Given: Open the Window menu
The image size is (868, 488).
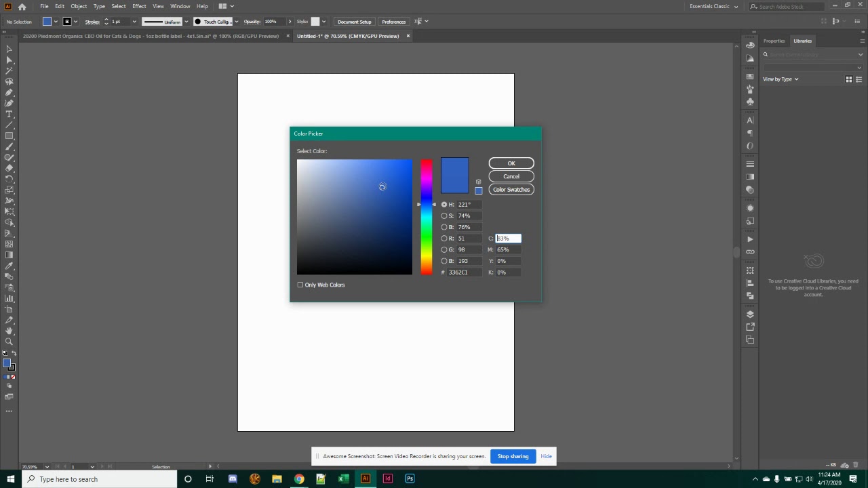Looking at the screenshot, I should [x=180, y=6].
